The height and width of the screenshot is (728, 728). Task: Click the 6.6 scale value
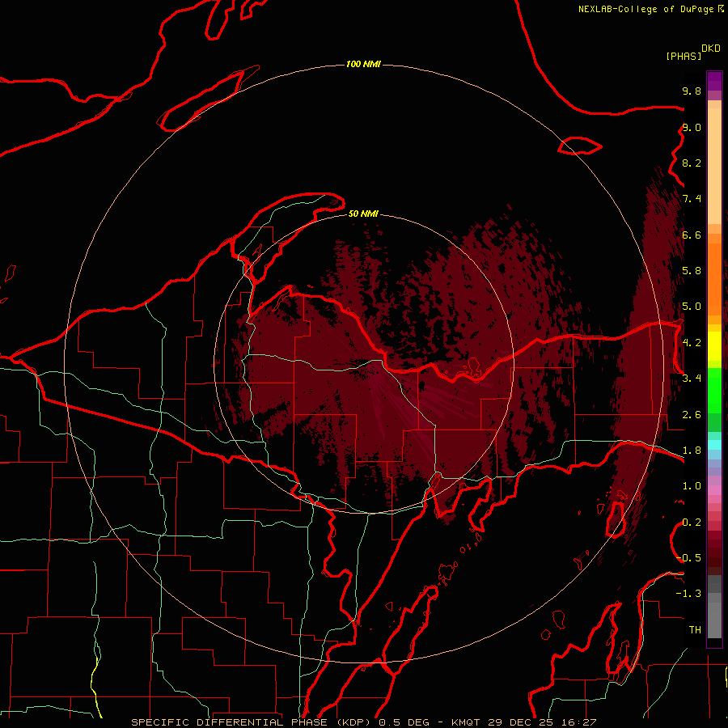pyautogui.click(x=692, y=235)
